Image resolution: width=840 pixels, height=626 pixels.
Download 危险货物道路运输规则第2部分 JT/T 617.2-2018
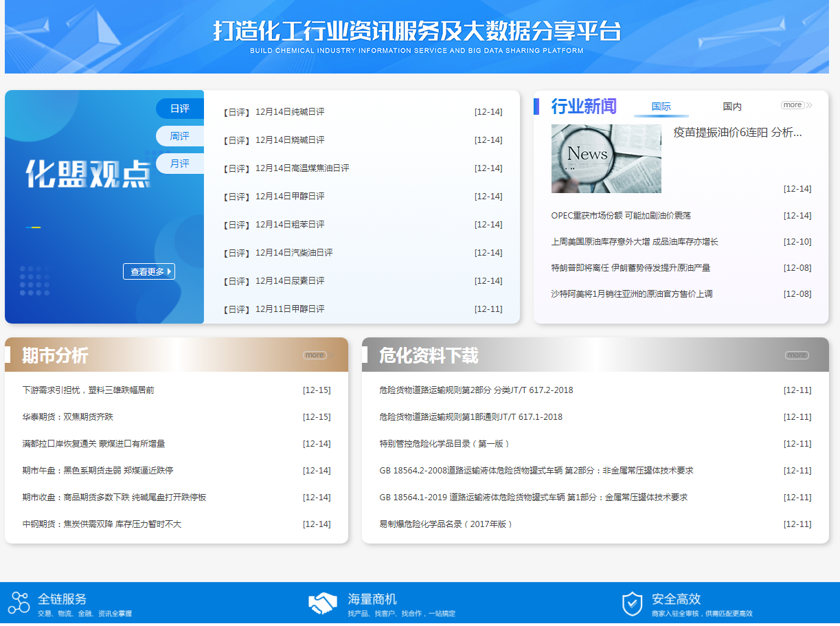point(476,390)
